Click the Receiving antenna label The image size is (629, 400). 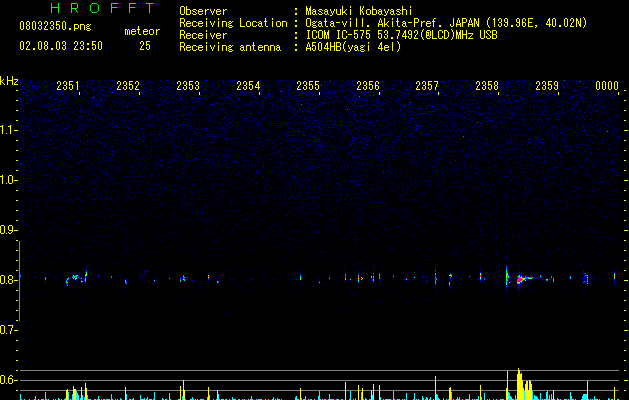[230, 47]
